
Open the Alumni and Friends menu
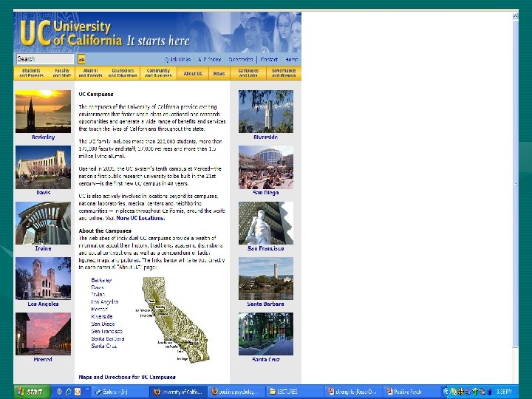[x=90, y=73]
